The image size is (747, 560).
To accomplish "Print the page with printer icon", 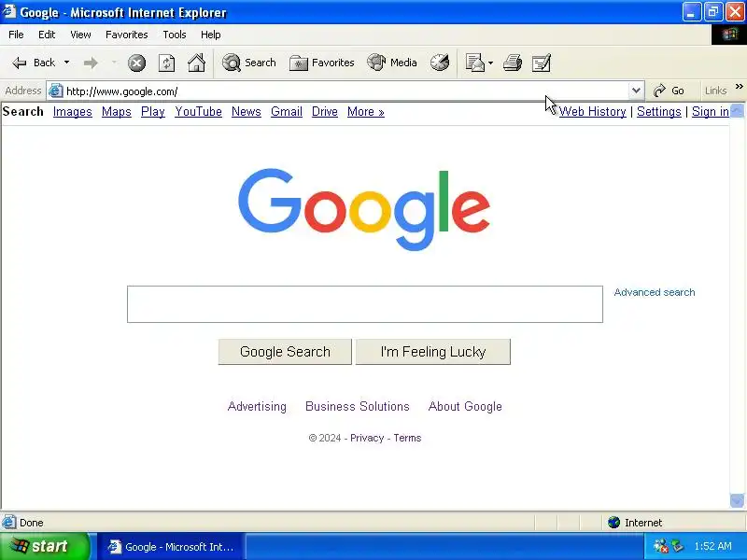I will 512,63.
